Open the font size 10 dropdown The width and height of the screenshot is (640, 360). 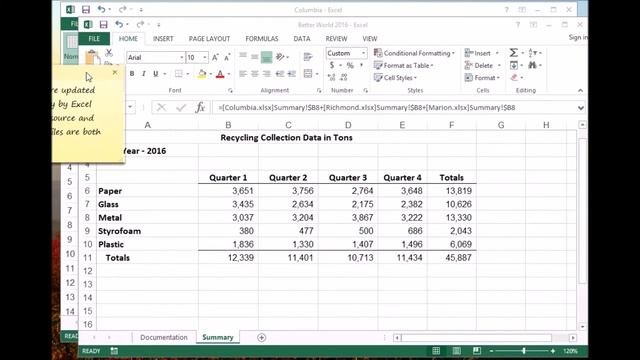click(205, 58)
